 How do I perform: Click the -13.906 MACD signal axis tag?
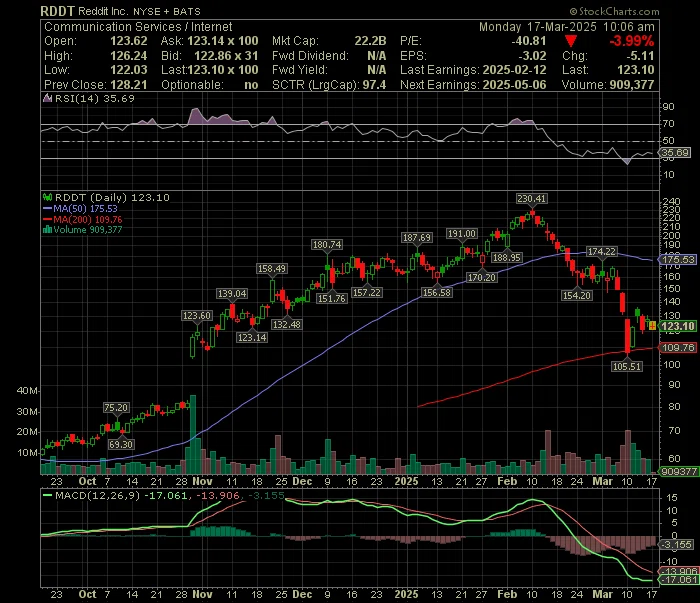coord(678,571)
